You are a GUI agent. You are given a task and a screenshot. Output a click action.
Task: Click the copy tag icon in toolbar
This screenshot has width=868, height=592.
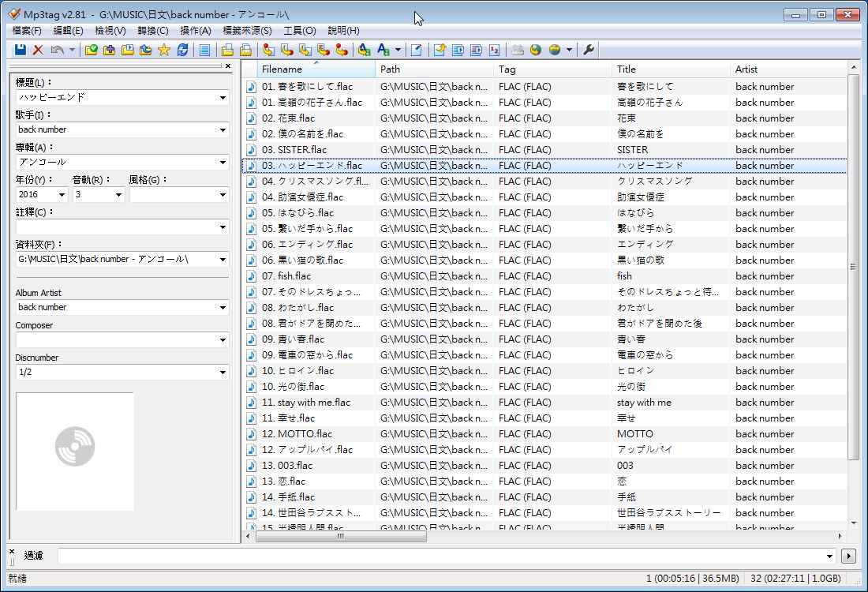point(227,50)
